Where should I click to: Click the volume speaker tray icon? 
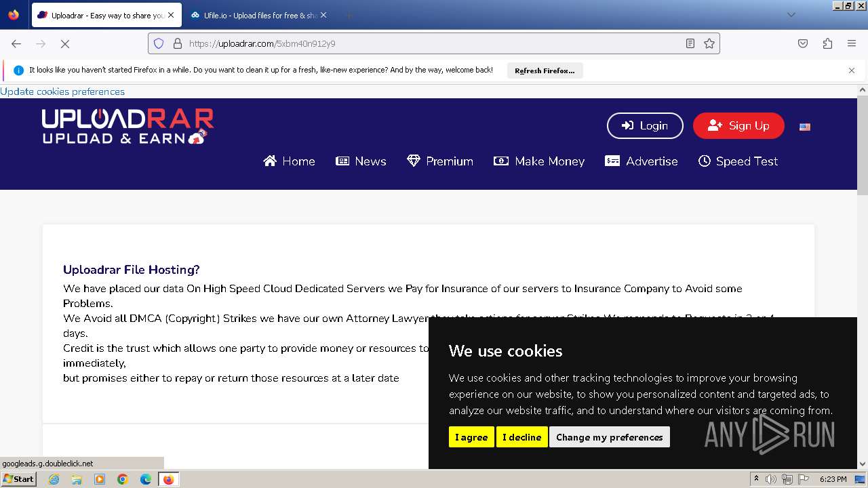coord(771,479)
